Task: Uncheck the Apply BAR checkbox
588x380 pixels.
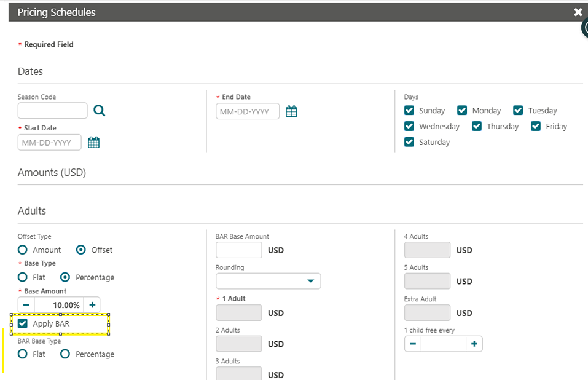Action: 23,323
